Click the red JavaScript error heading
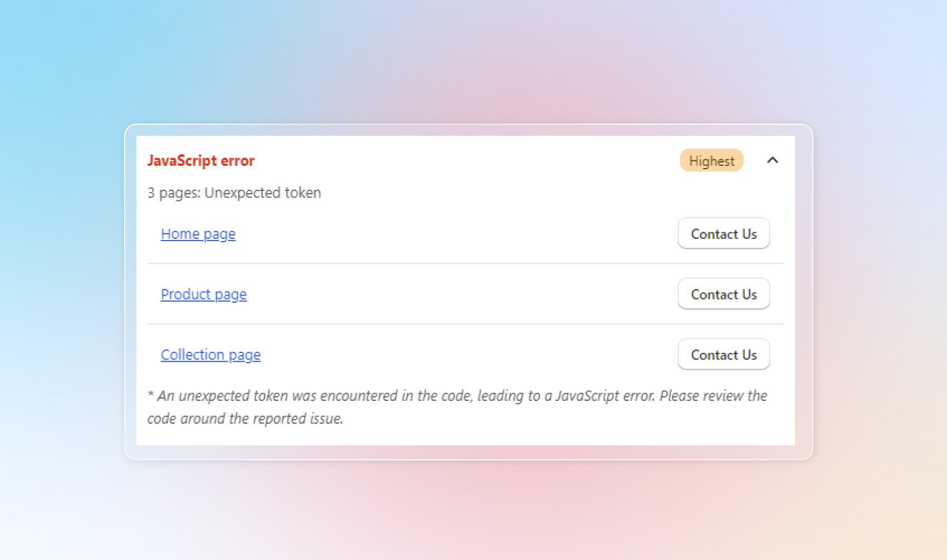Image resolution: width=947 pixels, height=560 pixels. pyautogui.click(x=200, y=161)
